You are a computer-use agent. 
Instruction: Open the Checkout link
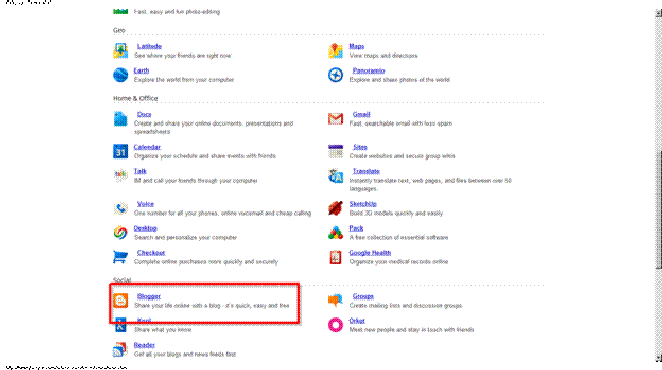[151, 253]
